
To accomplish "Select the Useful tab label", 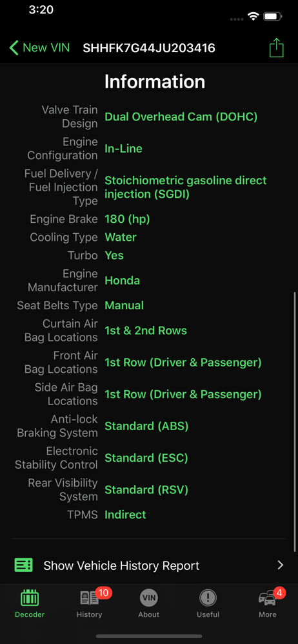I will click(x=208, y=614).
